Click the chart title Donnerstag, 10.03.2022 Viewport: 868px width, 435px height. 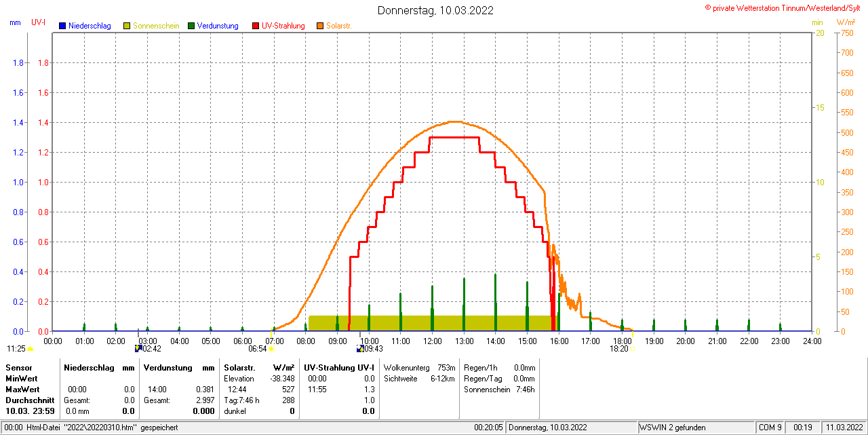click(x=435, y=10)
